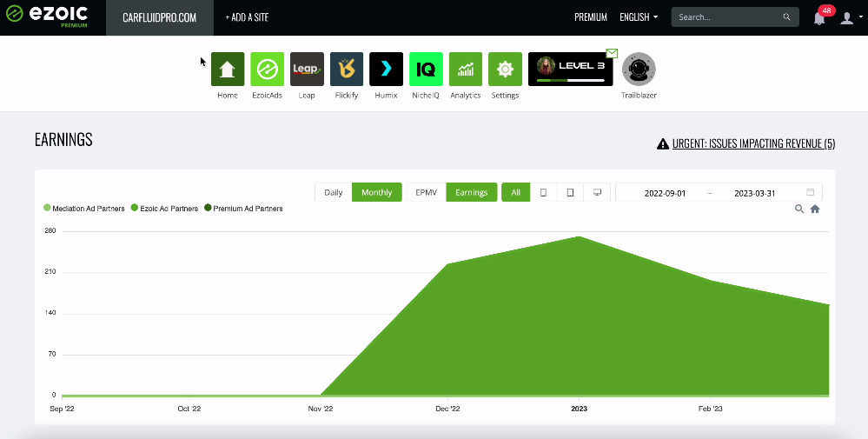The image size is (868, 439).
Task: Click the Nov '22 axis label
Action: [x=321, y=409]
